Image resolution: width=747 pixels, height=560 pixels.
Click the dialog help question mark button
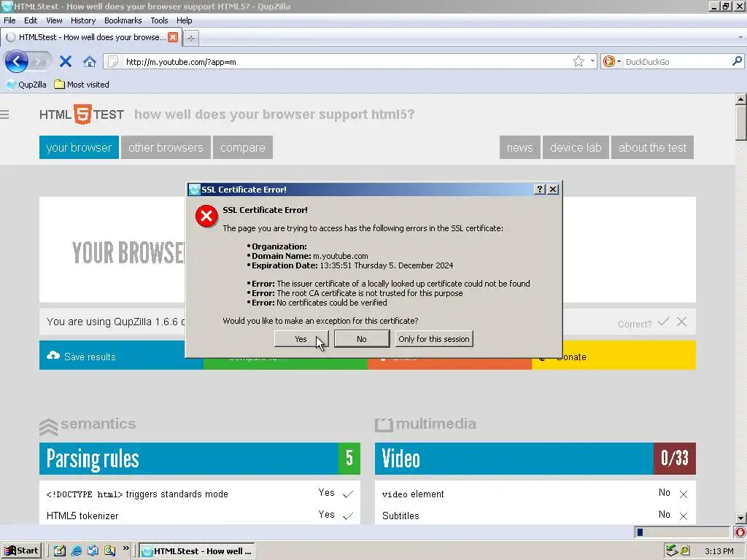(x=540, y=189)
